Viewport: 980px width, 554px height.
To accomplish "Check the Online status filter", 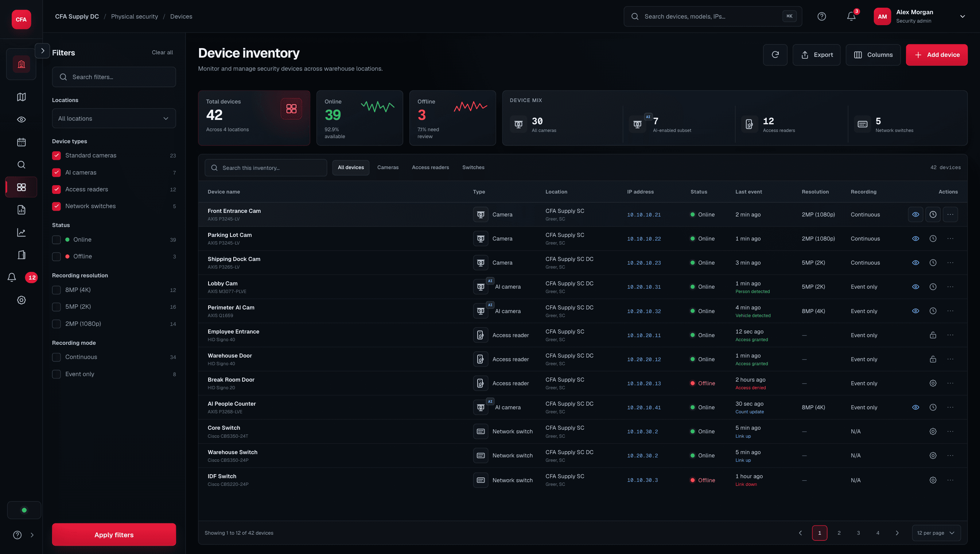I will [56, 240].
